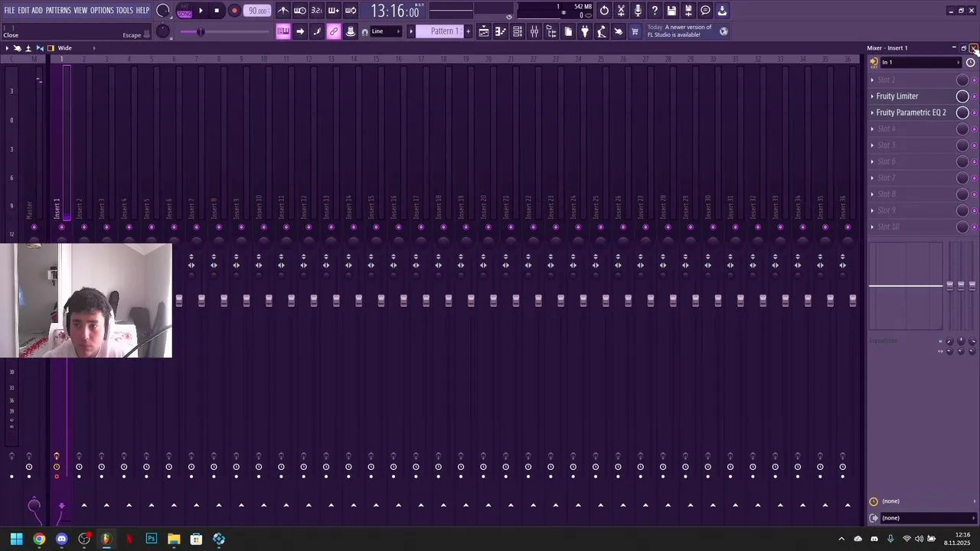Toggle the Slot 10 enable switch
Image resolution: width=980 pixels, height=551 pixels.
coord(975,227)
